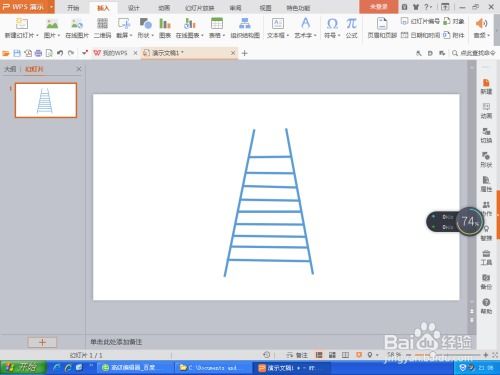Image resolution: width=500 pixels, height=375 pixels.
Task: Toggle the 备注 notes pane in status bar
Action: click(297, 355)
